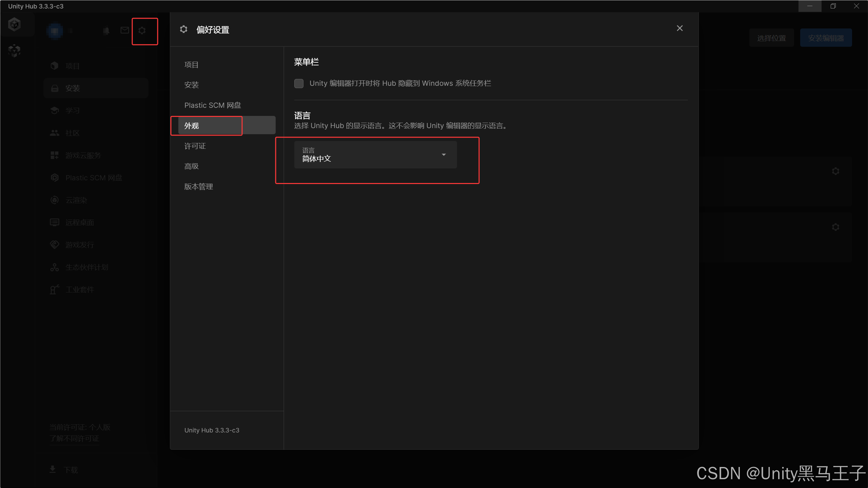This screenshot has width=868, height=488.
Task: Click the 生态伙伴计划 nodes icon
Action: point(54,267)
